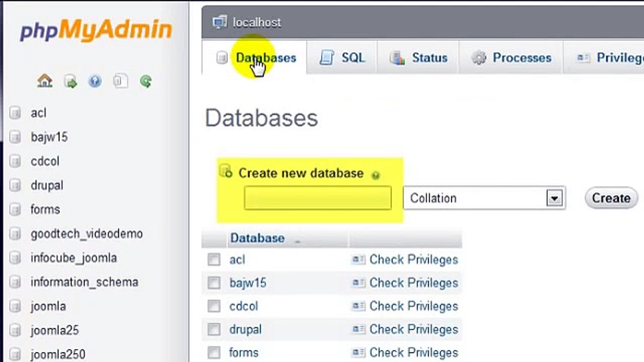The width and height of the screenshot is (644, 362).
Task: Click the joomla25 database icon in sidebar
Action: [15, 330]
